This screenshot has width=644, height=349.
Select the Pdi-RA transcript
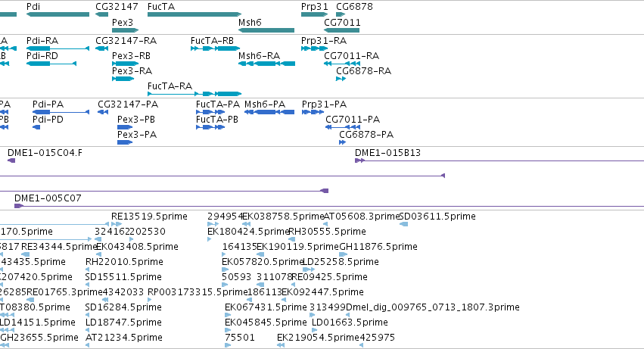pos(58,48)
